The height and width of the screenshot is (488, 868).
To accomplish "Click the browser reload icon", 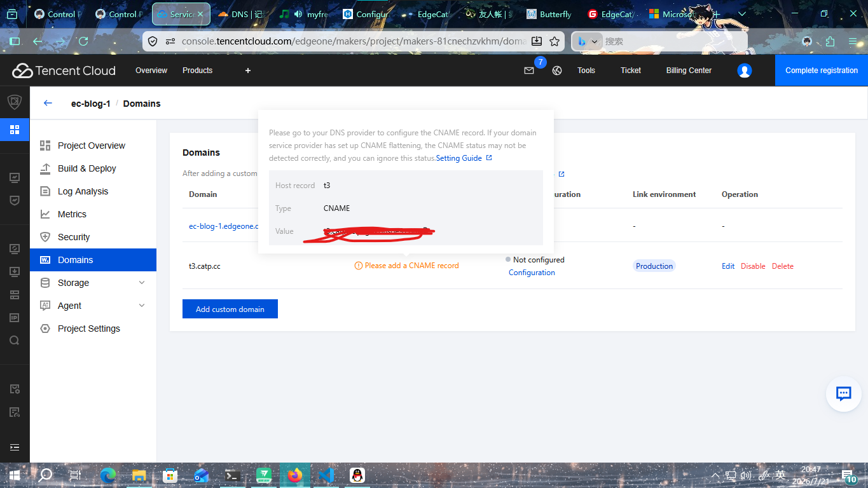I will [x=83, y=41].
